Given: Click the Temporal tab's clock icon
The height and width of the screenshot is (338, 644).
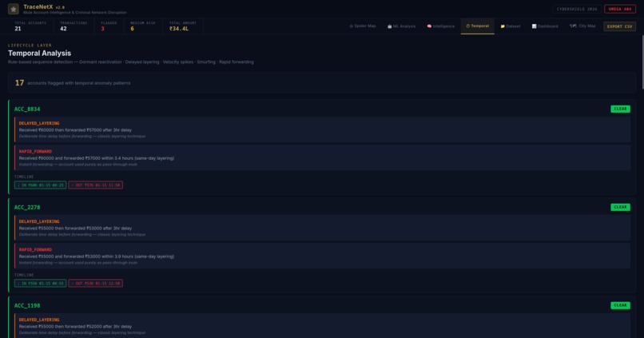Looking at the screenshot, I should [467, 26].
